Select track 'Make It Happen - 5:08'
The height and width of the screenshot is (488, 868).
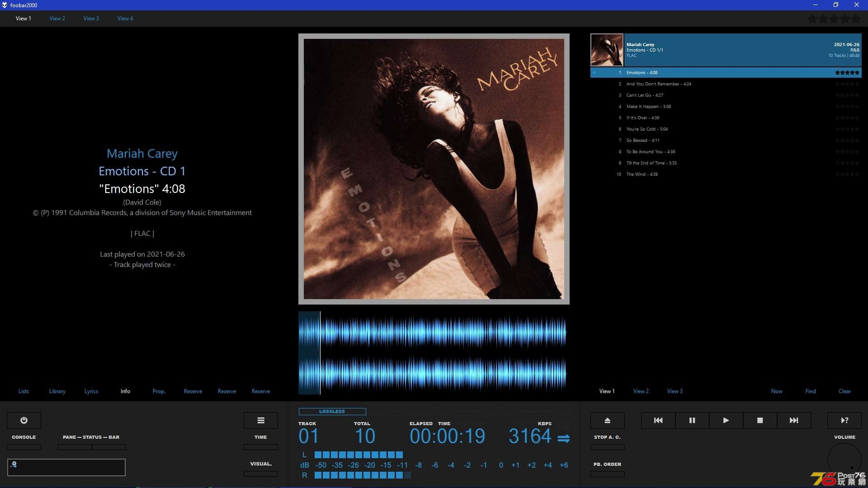pos(726,107)
